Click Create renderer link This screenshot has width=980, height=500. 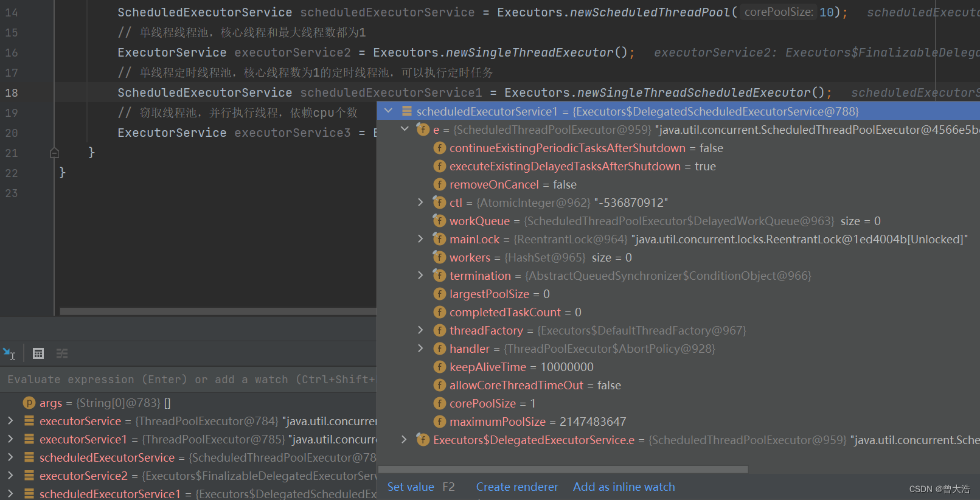(517, 487)
